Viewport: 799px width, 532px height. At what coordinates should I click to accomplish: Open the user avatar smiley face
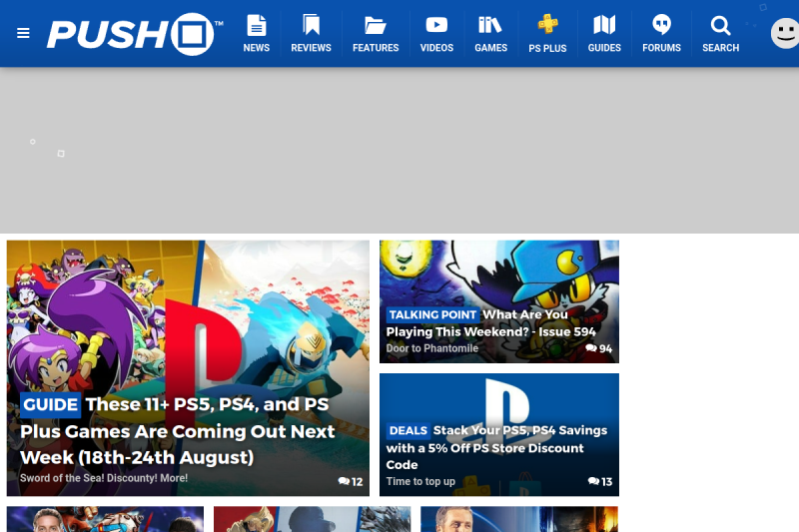(x=785, y=34)
